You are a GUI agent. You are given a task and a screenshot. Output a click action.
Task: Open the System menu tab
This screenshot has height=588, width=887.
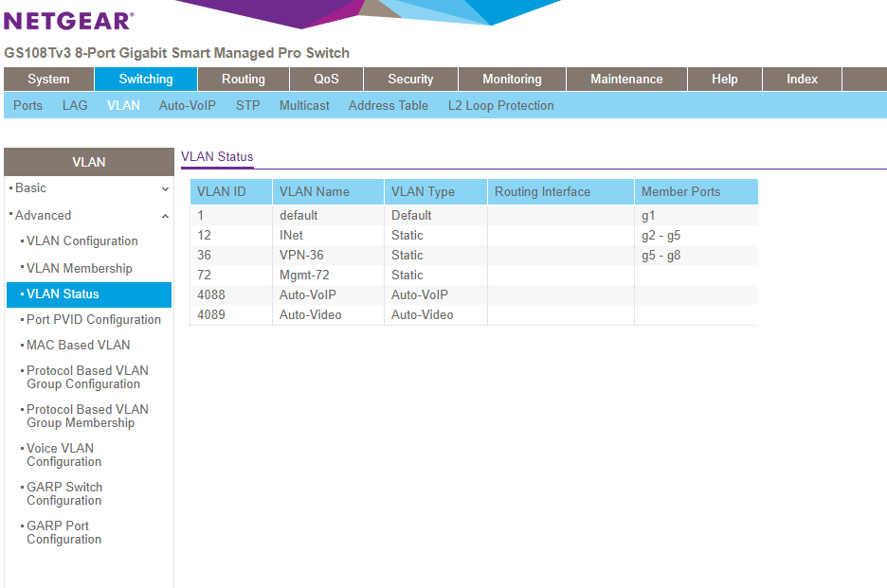48,80
